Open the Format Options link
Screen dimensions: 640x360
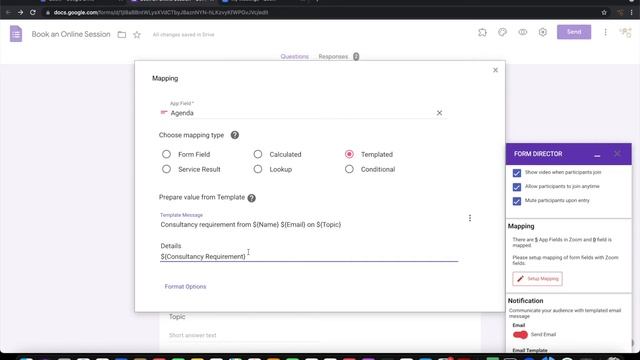tap(185, 287)
